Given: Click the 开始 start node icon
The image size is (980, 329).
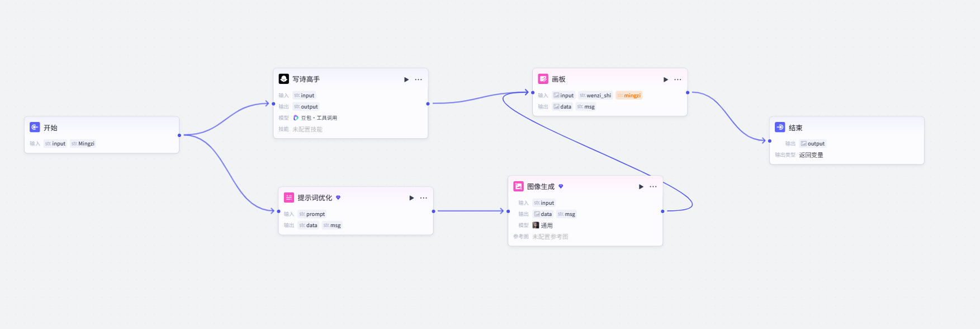Looking at the screenshot, I should 35,128.
